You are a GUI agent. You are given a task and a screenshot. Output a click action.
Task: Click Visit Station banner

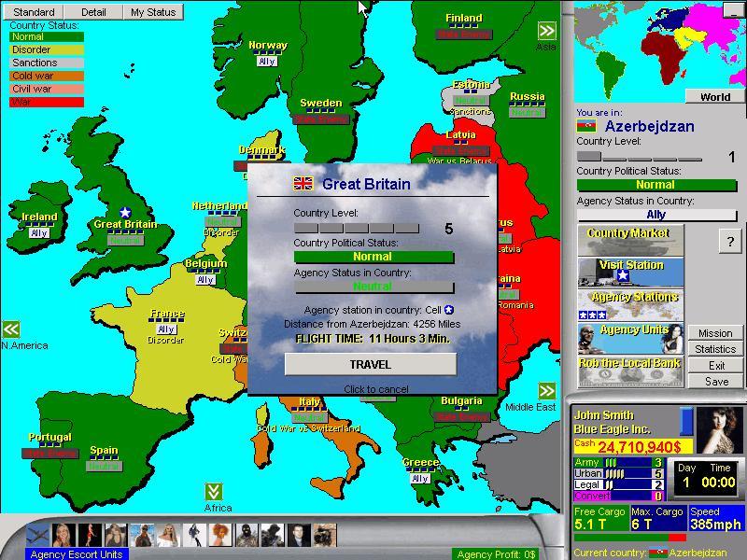coord(630,272)
